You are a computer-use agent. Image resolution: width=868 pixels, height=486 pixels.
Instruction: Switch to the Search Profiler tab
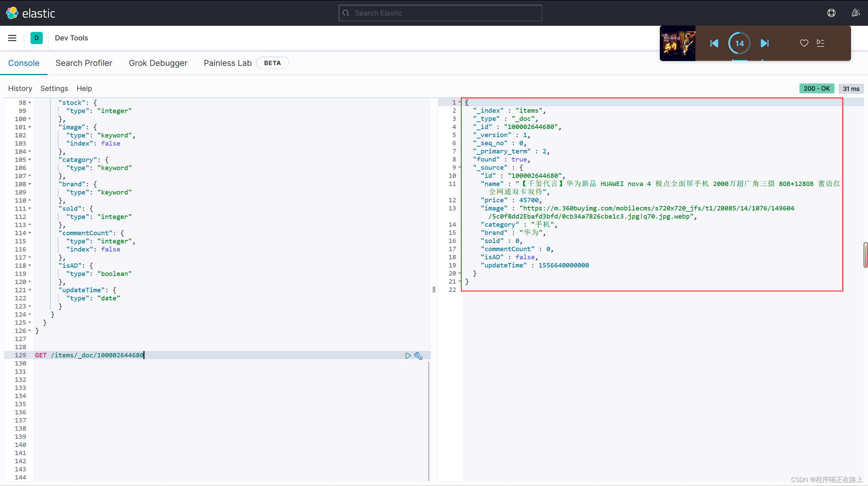pyautogui.click(x=84, y=63)
